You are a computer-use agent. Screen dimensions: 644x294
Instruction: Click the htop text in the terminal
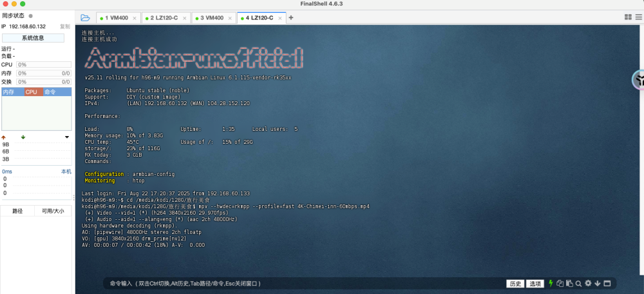click(138, 181)
